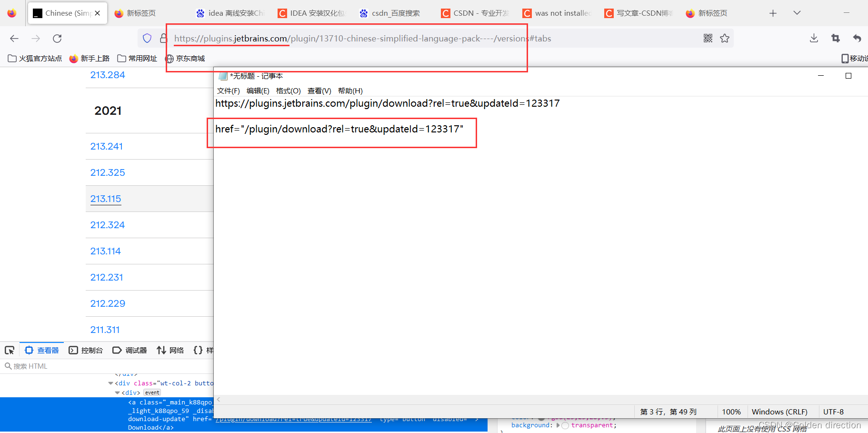
Task: Take a screenshot with the crop icon
Action: tap(835, 38)
